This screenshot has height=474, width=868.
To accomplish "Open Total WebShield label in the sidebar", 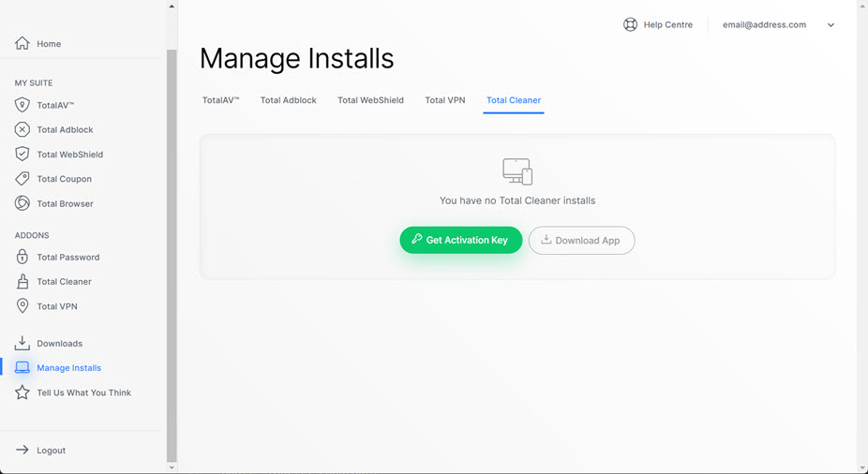I will click(x=69, y=155).
